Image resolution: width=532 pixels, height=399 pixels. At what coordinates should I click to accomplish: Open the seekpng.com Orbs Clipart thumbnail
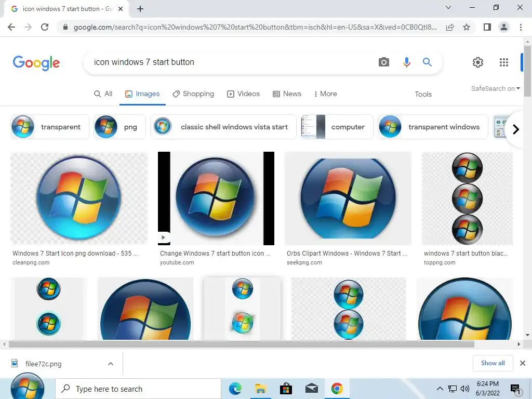pyautogui.click(x=348, y=198)
